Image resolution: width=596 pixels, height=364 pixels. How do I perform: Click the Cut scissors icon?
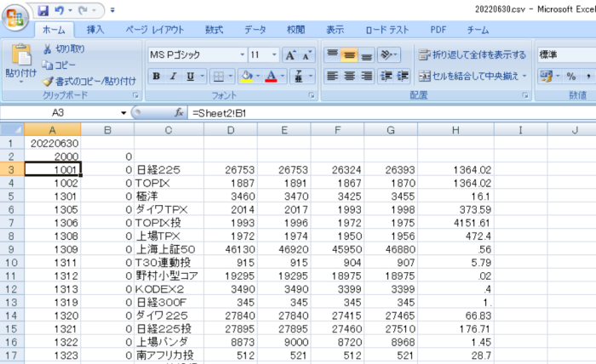48,48
